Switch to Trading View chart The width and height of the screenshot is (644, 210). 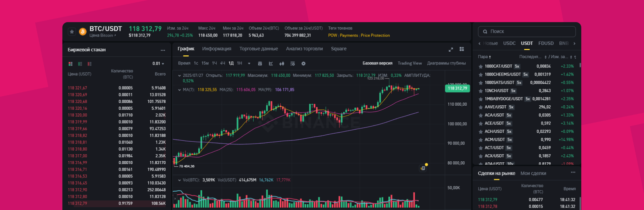coord(410,63)
